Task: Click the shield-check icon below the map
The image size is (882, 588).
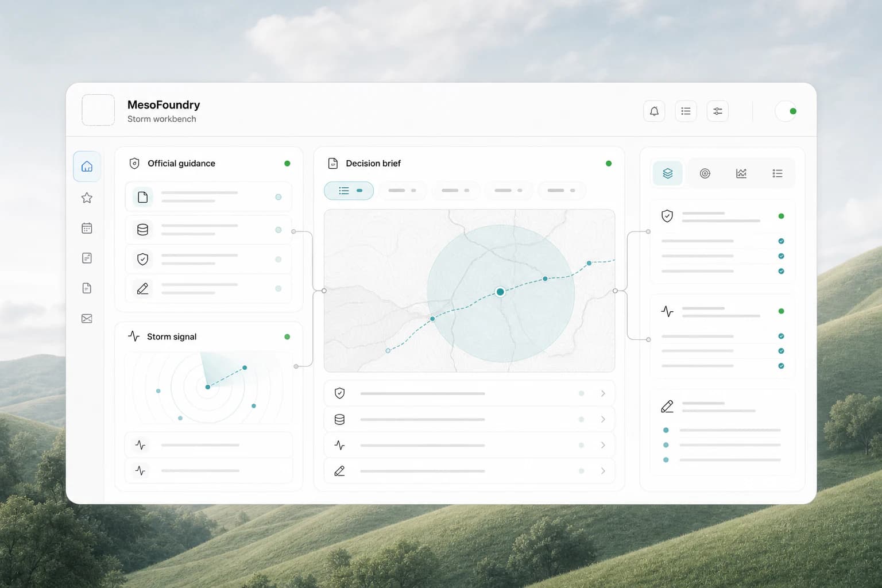Action: pos(339,393)
